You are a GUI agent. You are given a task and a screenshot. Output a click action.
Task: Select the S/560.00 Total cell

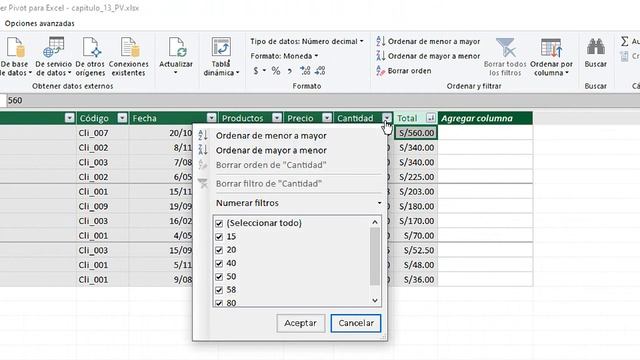416,133
